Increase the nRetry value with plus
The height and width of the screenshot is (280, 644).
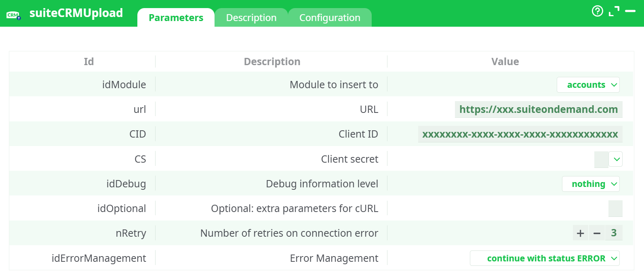(581, 233)
